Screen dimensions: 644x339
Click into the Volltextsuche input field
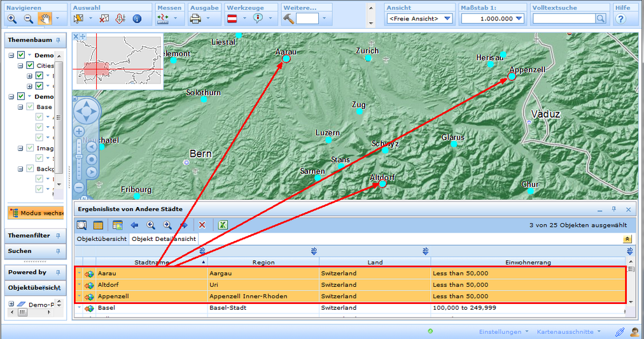pos(563,19)
